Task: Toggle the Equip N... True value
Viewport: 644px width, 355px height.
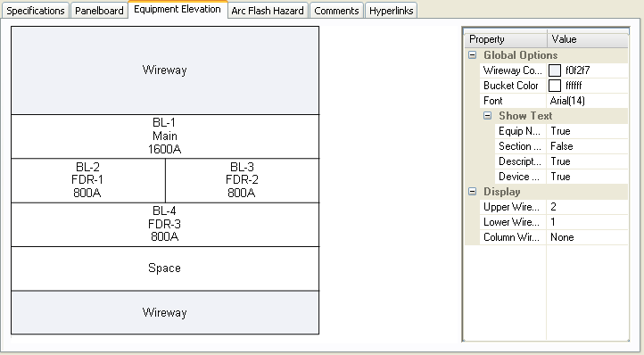Action: [587, 131]
